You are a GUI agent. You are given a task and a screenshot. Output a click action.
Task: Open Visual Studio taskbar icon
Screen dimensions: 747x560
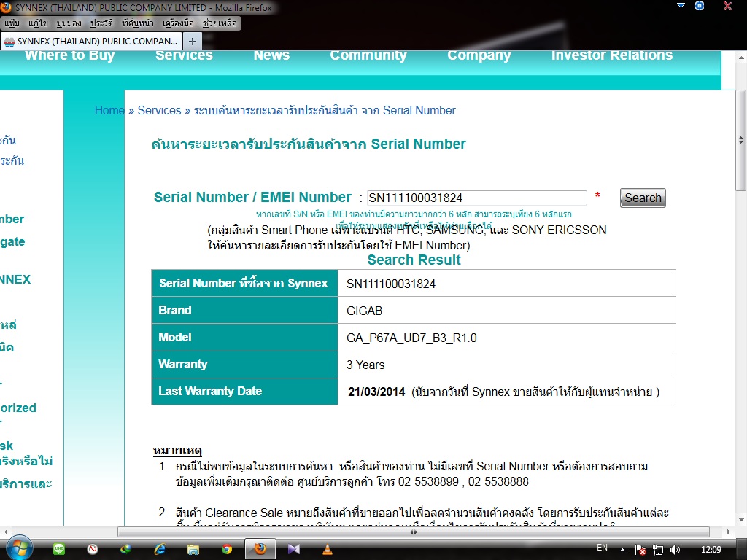tap(294, 549)
